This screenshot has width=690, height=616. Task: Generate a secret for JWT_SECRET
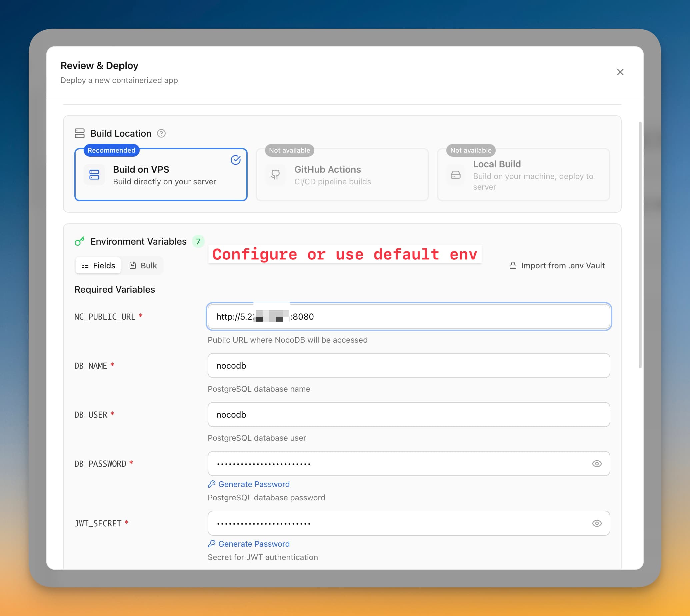tap(249, 544)
